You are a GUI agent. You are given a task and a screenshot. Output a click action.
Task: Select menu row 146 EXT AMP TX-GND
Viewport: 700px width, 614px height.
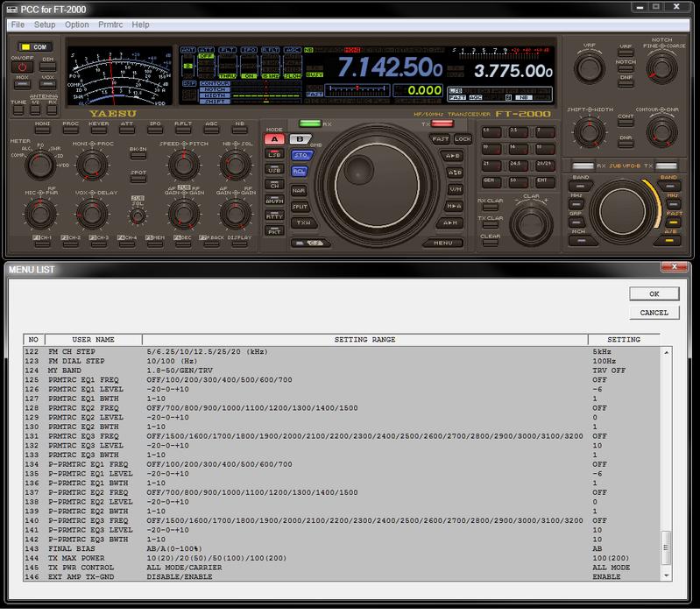point(343,576)
